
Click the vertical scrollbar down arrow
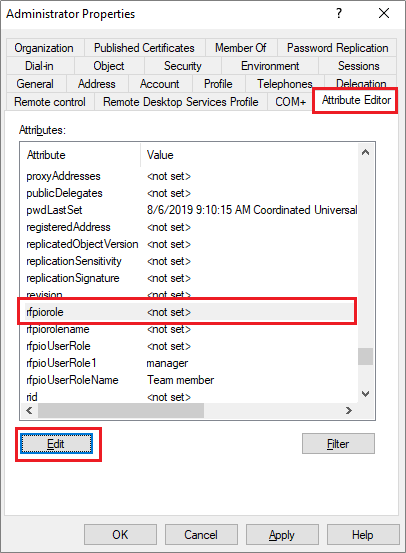coord(365,394)
